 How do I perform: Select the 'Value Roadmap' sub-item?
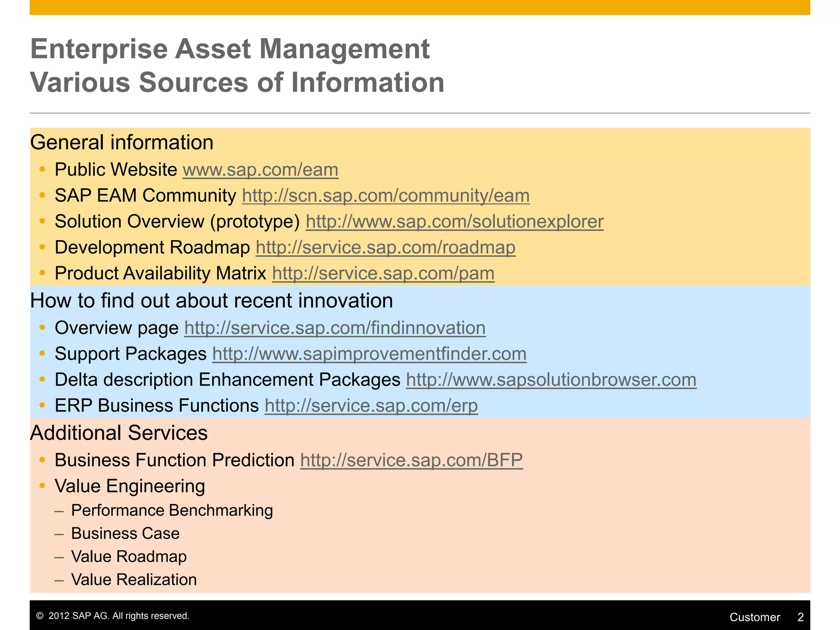(x=129, y=557)
